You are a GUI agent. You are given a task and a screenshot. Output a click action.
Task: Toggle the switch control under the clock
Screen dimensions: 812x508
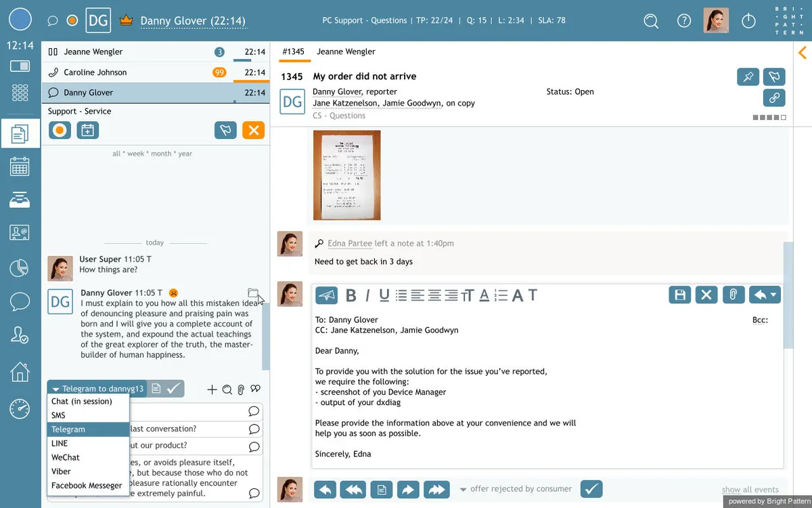click(20, 66)
